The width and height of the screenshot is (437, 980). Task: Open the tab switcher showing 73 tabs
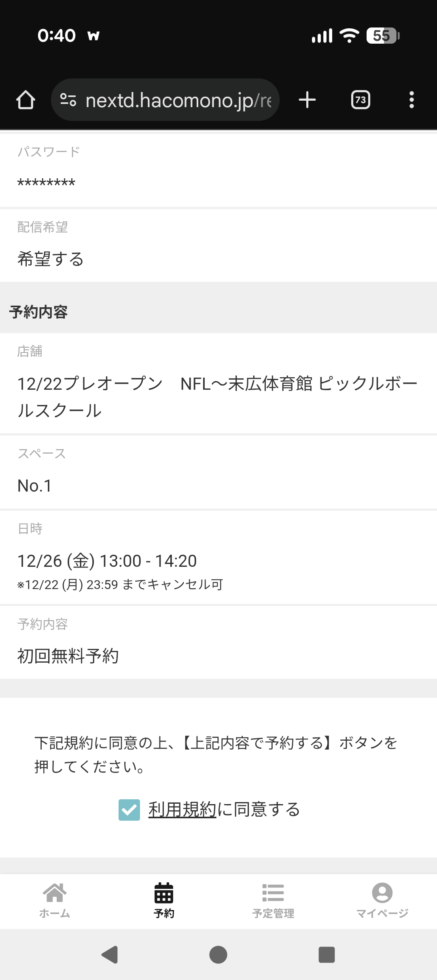tap(361, 100)
